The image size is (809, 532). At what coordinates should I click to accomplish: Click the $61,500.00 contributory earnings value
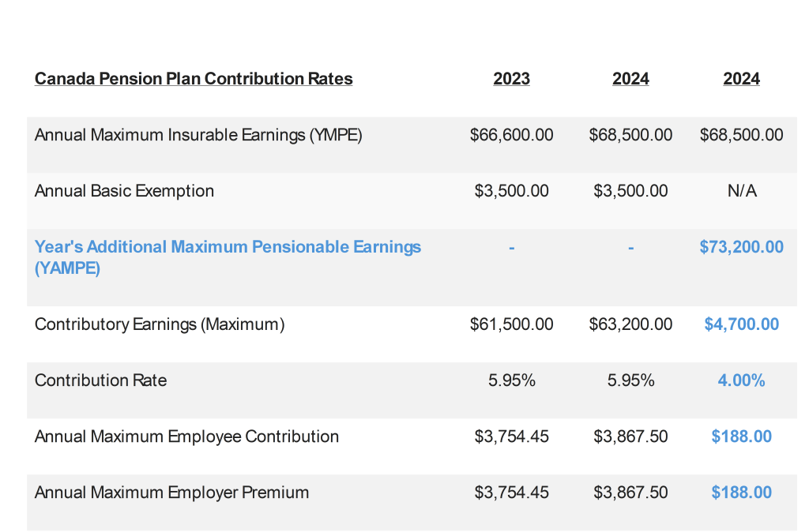click(x=511, y=324)
